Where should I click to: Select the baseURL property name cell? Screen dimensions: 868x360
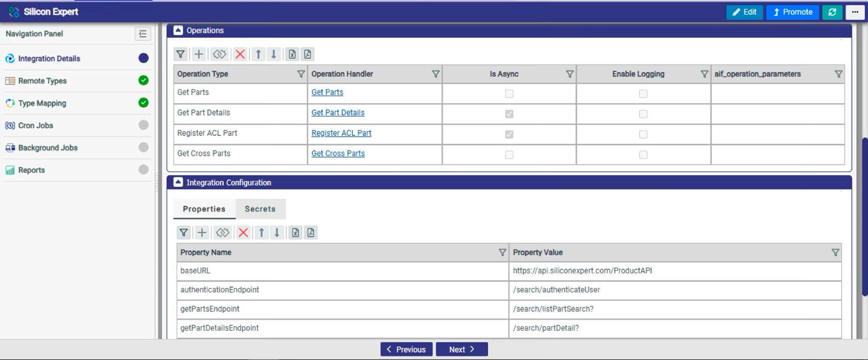[343, 271]
